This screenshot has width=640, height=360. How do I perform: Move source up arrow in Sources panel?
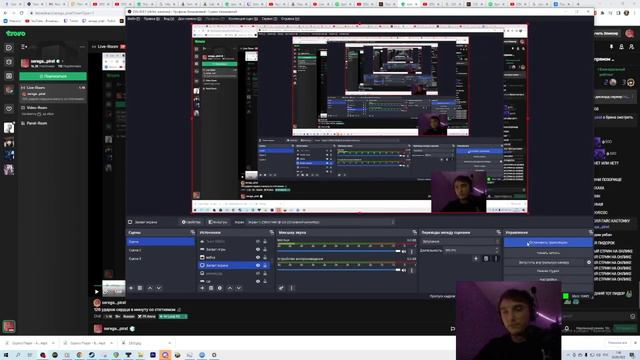230,288
